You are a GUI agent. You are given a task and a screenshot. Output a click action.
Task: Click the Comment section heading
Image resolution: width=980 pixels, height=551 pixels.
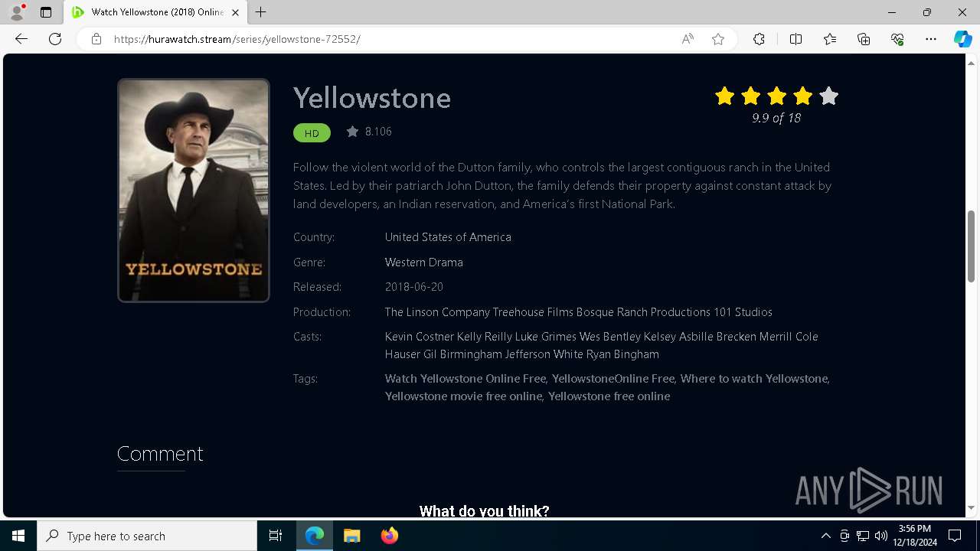point(160,454)
